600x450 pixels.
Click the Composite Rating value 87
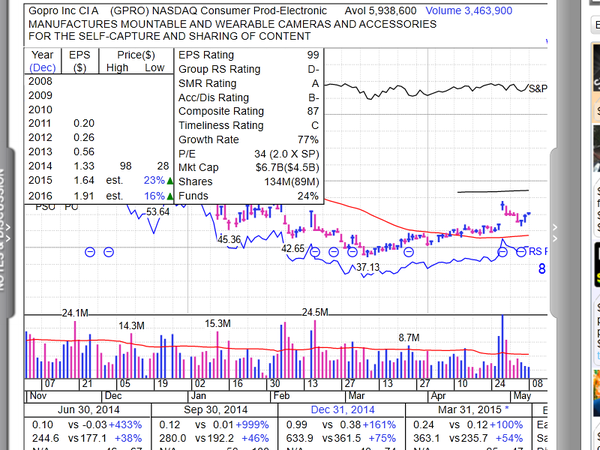(313, 111)
